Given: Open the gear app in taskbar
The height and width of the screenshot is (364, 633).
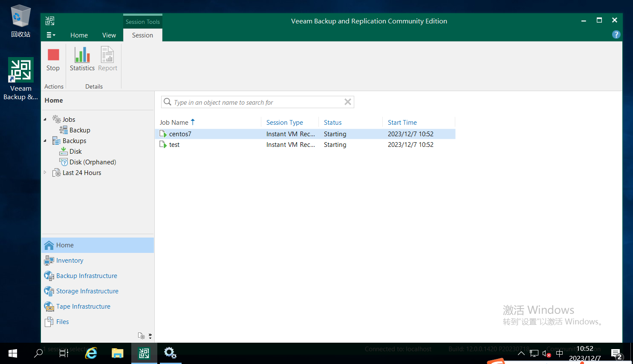Looking at the screenshot, I should point(171,353).
